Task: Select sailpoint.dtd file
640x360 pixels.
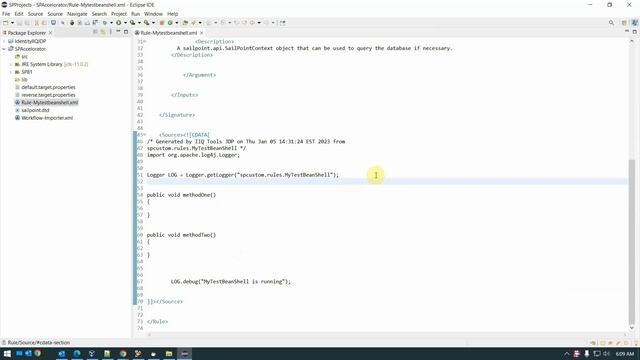Action: (35, 110)
